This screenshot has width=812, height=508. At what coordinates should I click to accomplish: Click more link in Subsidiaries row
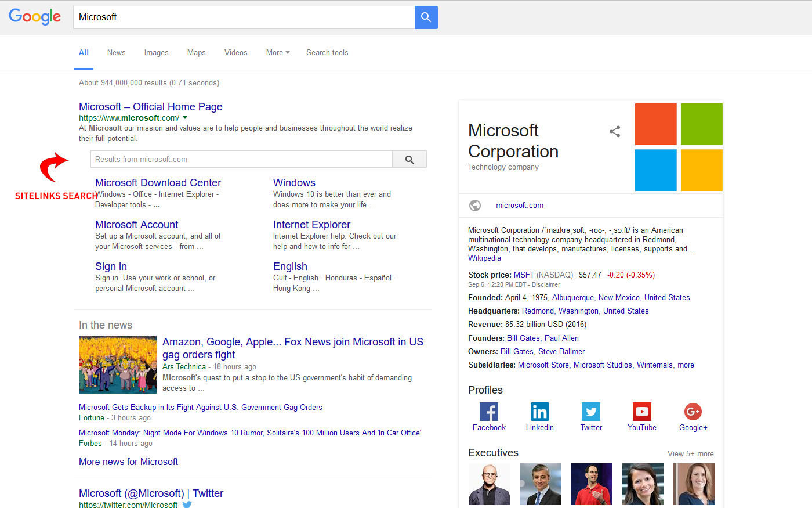click(686, 365)
